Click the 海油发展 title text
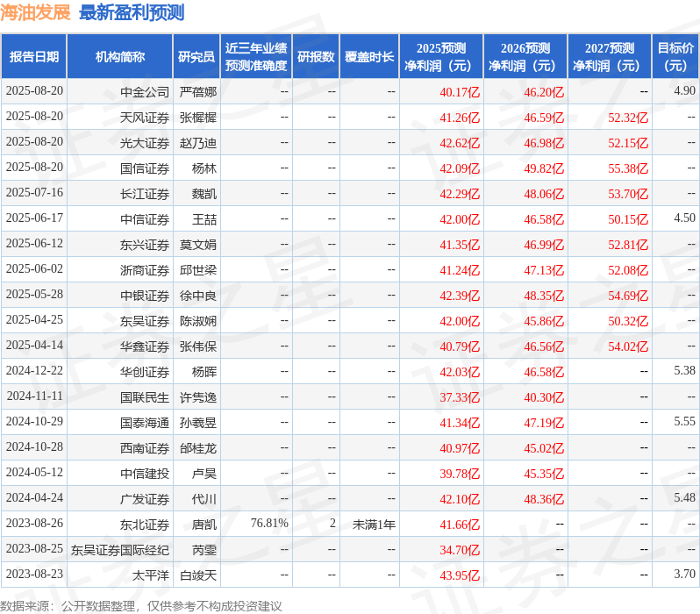Screen dimensions: 700x614 [x=35, y=12]
